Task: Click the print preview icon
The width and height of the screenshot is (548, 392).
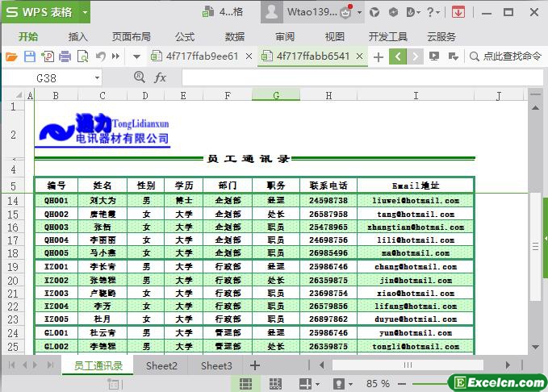Action: pos(82,56)
